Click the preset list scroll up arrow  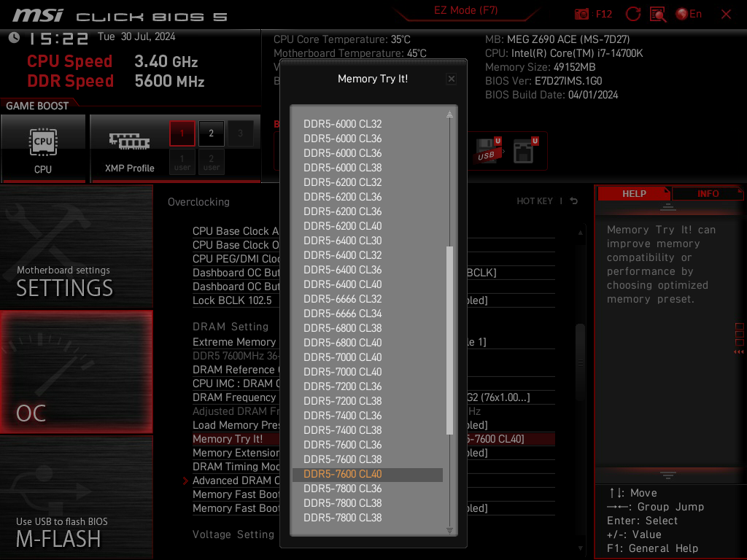(x=449, y=114)
